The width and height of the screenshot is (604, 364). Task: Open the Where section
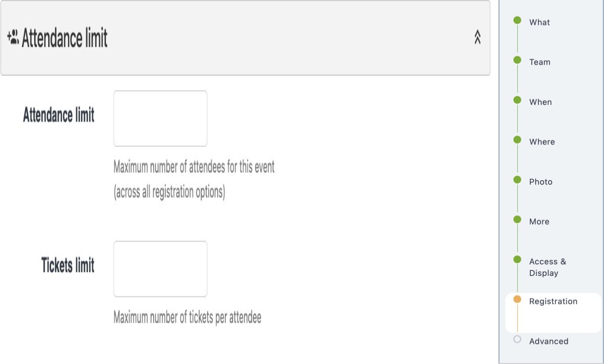click(541, 142)
